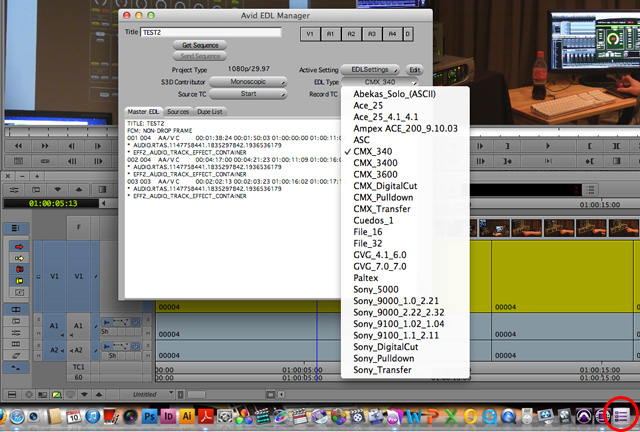Toggle the V1 record track selector
Viewport: 640px width, 432px height.
(x=78, y=276)
